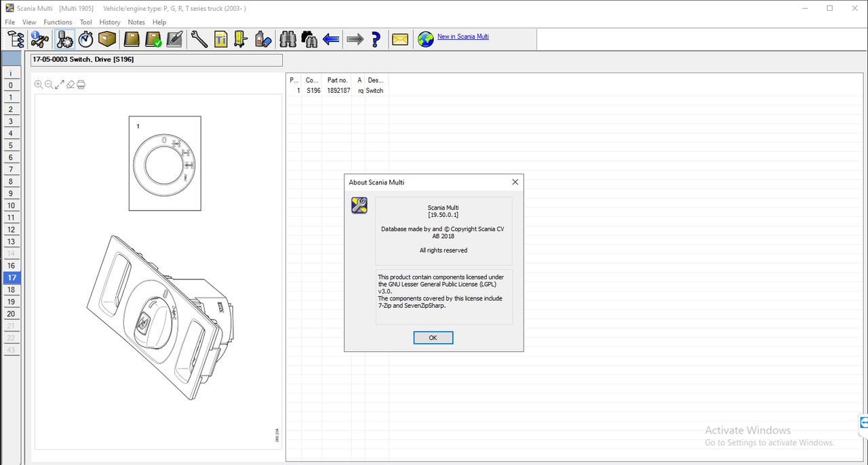This screenshot has width=868, height=465.
Task: Click the rotary switch front-view drawing
Action: (165, 163)
